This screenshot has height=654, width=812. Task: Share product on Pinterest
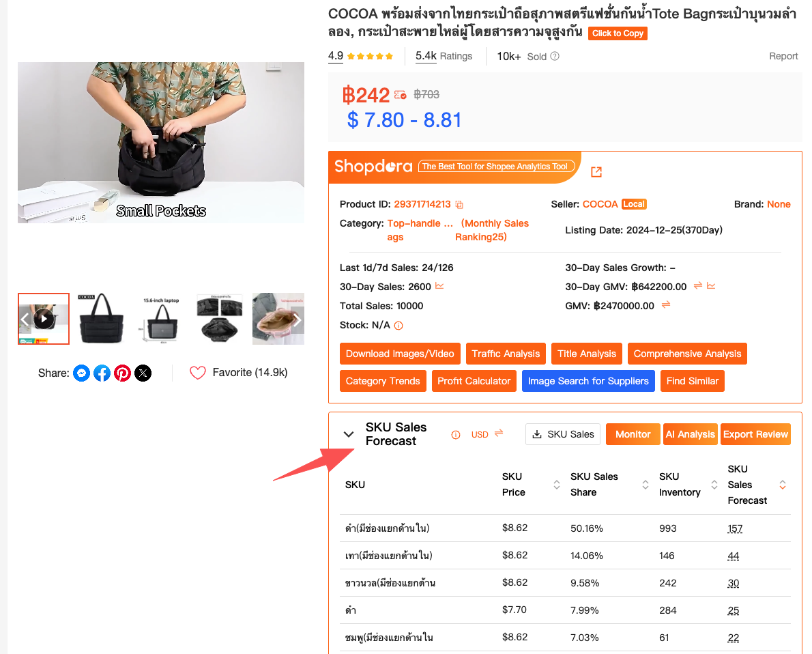click(x=122, y=373)
